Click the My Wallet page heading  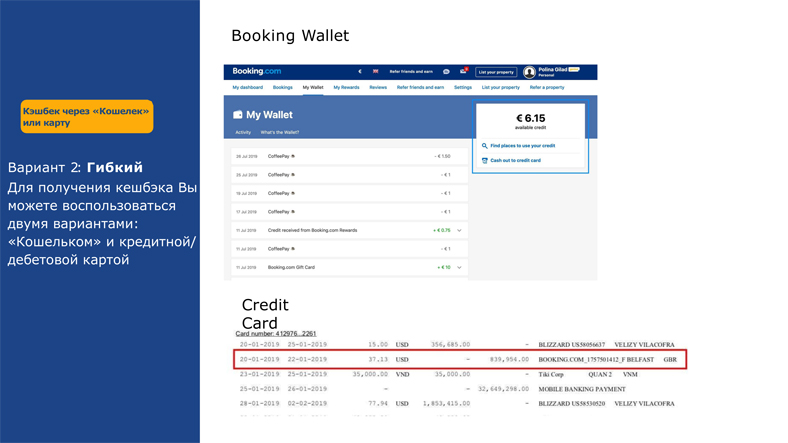pyautogui.click(x=269, y=115)
